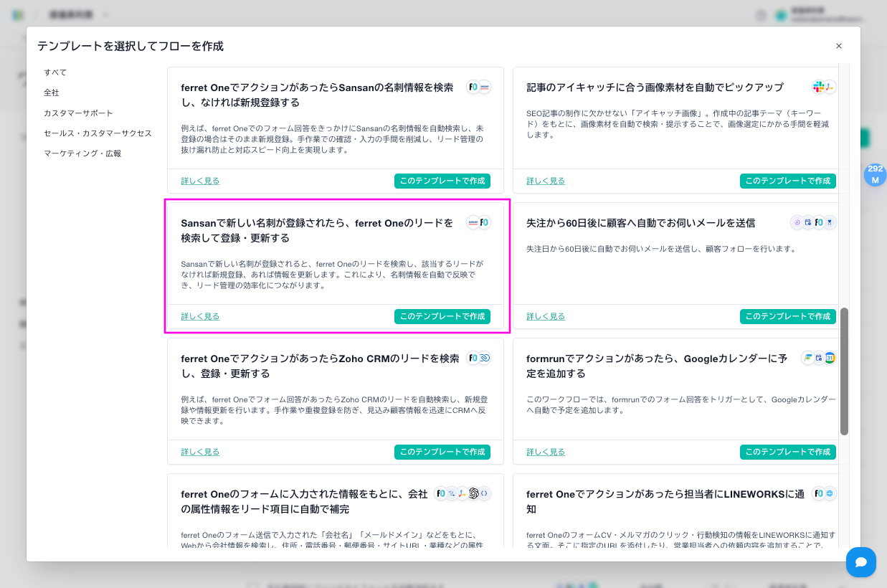887x588 pixels.
Task: Open 詳しく見る on 失注から60日後 card
Action: (x=546, y=316)
